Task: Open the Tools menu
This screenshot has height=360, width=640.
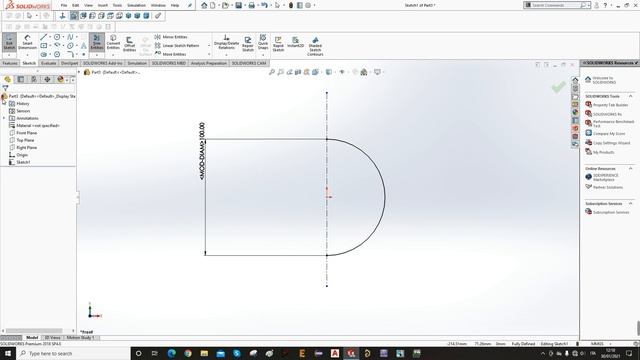Action: (117, 5)
